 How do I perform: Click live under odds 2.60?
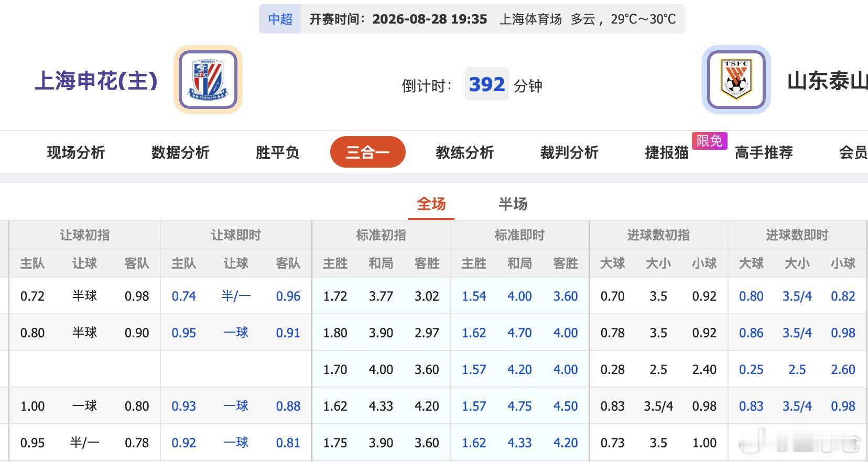pyautogui.click(x=843, y=369)
